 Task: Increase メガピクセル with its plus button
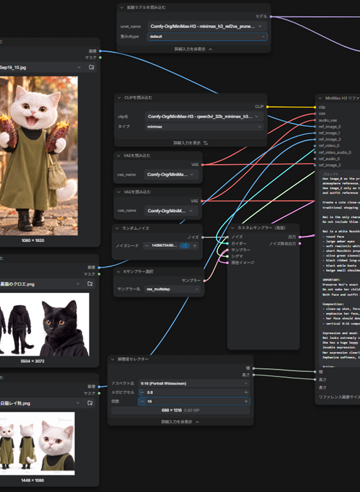(246, 392)
